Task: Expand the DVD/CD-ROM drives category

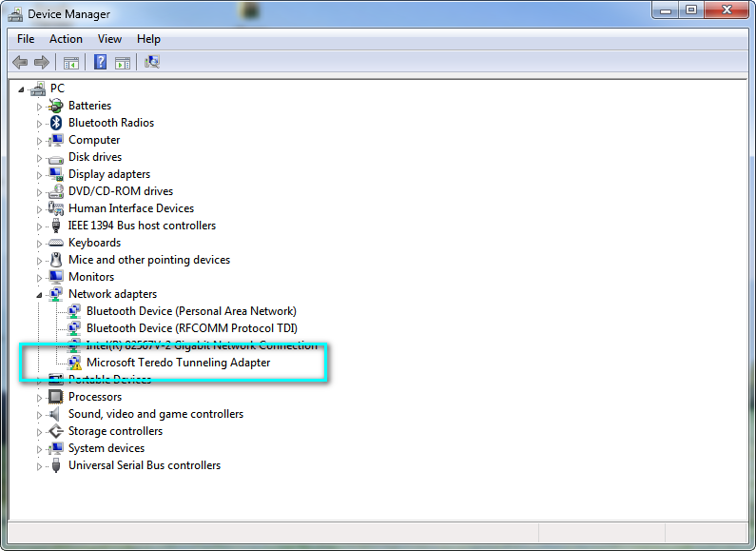Action: pos(39,192)
